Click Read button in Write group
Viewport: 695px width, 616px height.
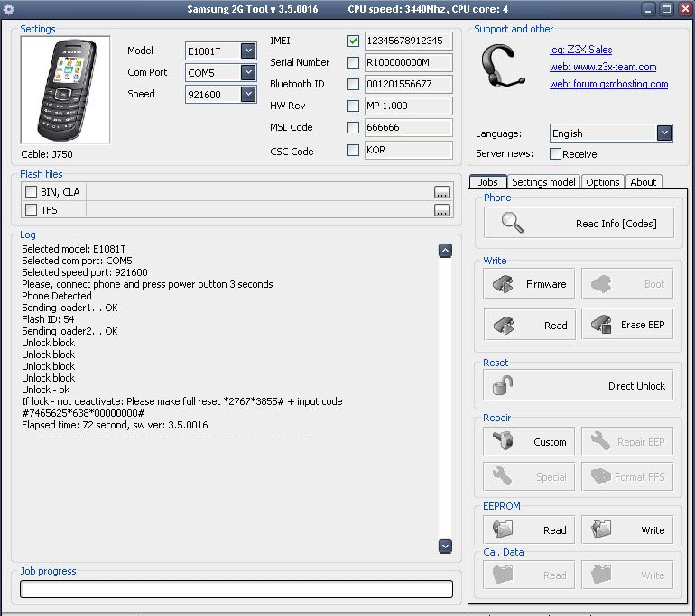(x=529, y=326)
